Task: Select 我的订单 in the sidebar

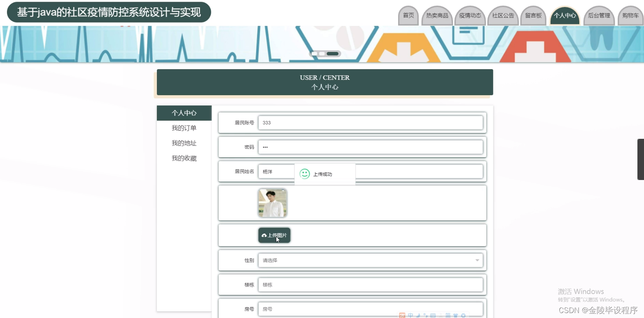Action: pos(184,128)
